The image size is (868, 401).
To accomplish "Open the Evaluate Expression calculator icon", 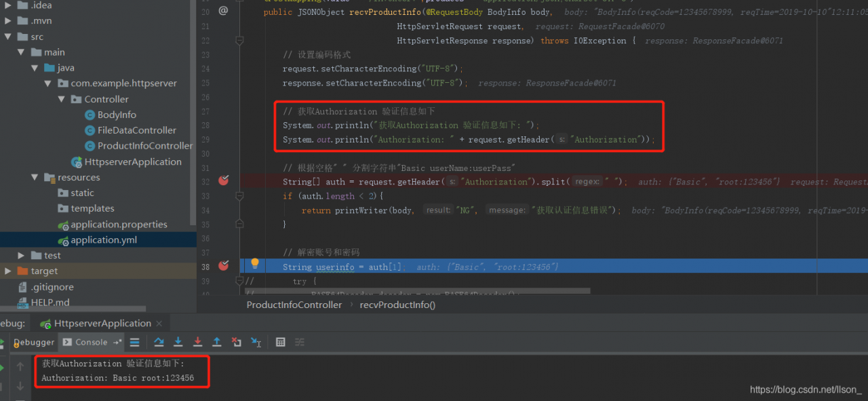I will point(281,342).
